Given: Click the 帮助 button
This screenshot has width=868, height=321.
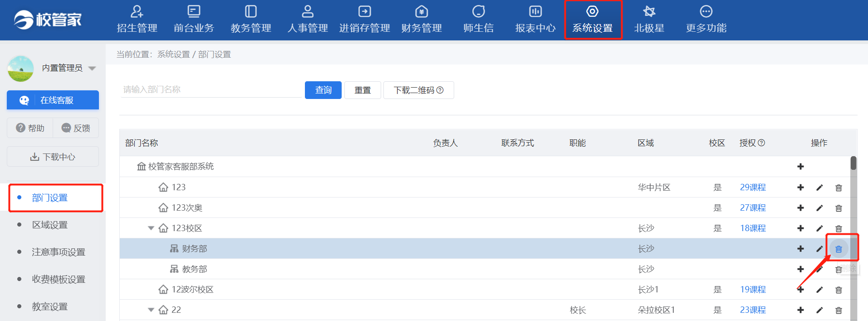Looking at the screenshot, I should (30, 128).
